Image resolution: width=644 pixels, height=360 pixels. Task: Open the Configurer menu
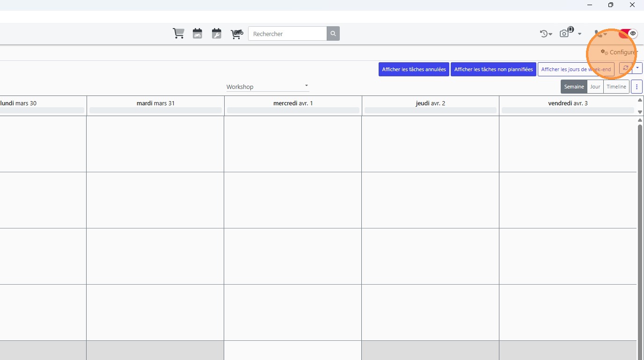coord(619,52)
